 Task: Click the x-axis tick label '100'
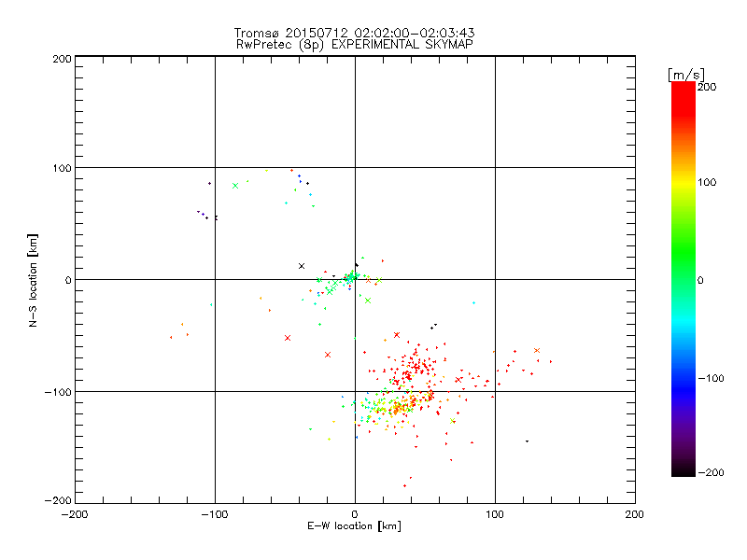(495, 514)
